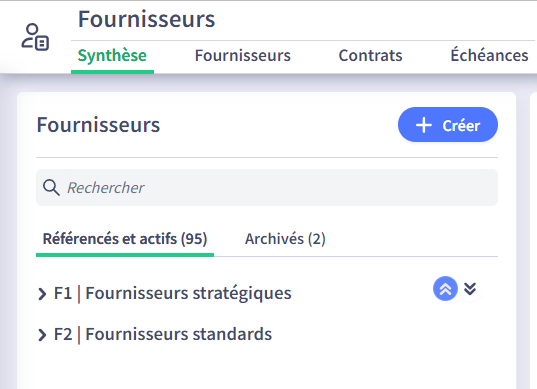Open the Contrats tab
The width and height of the screenshot is (537, 389).
(x=370, y=56)
